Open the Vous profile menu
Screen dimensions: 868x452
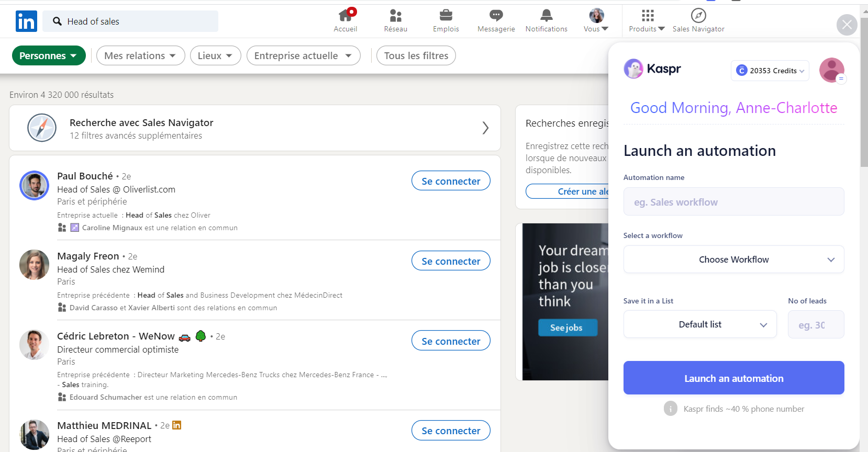click(596, 21)
